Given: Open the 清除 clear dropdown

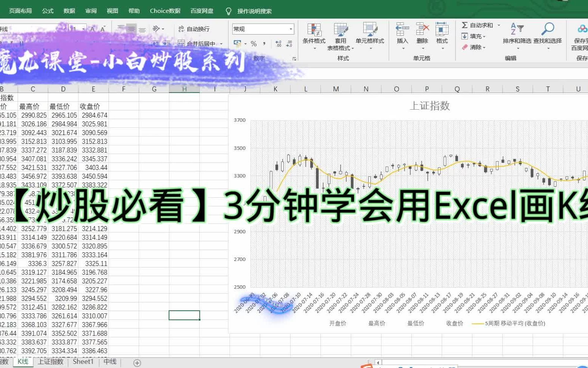Looking at the screenshot, I should coord(474,47).
